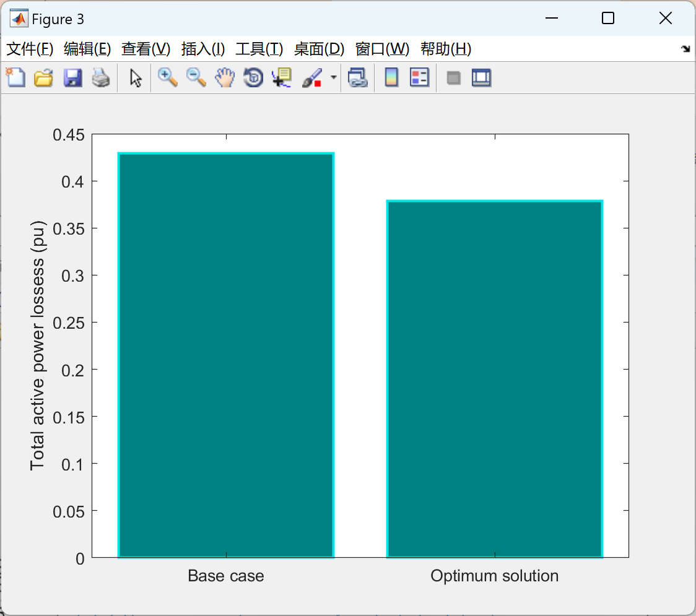Save the figure with the floppy disk icon

(72, 77)
